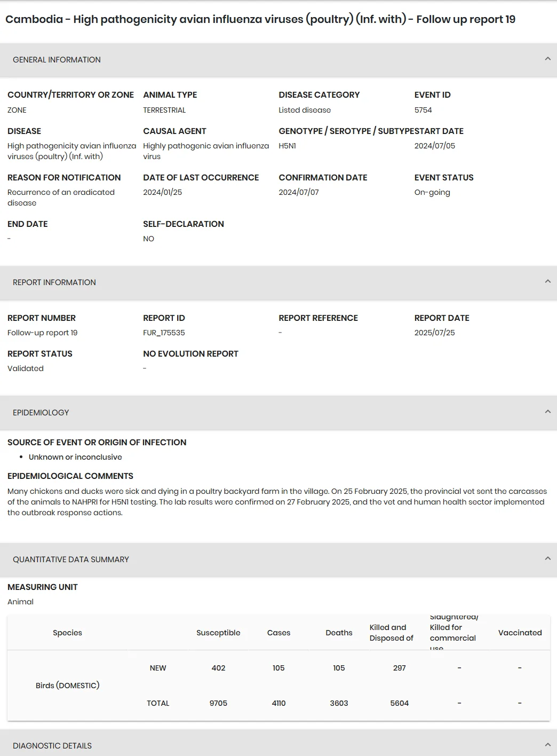
Task: Click the REPORT INFORMATION header label
Action: tap(54, 282)
